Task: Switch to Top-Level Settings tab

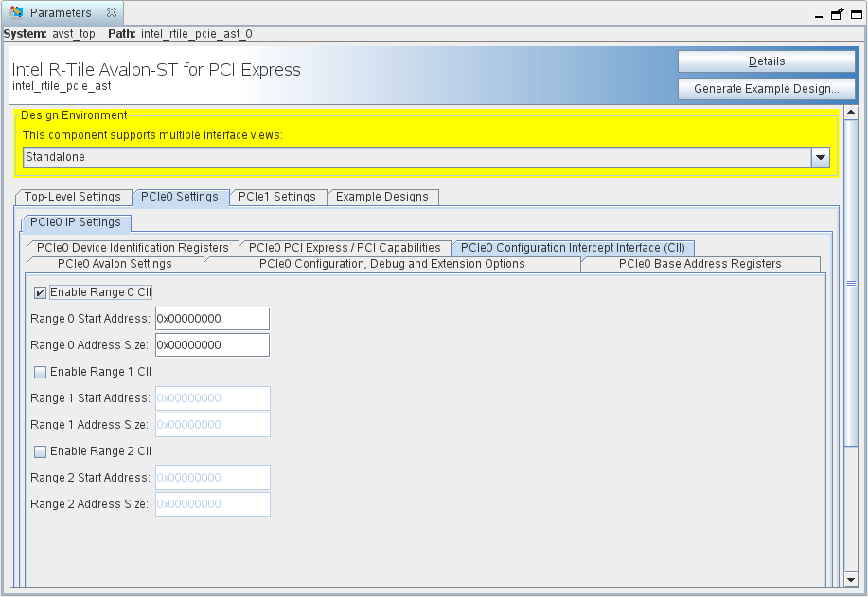Action: click(x=73, y=197)
